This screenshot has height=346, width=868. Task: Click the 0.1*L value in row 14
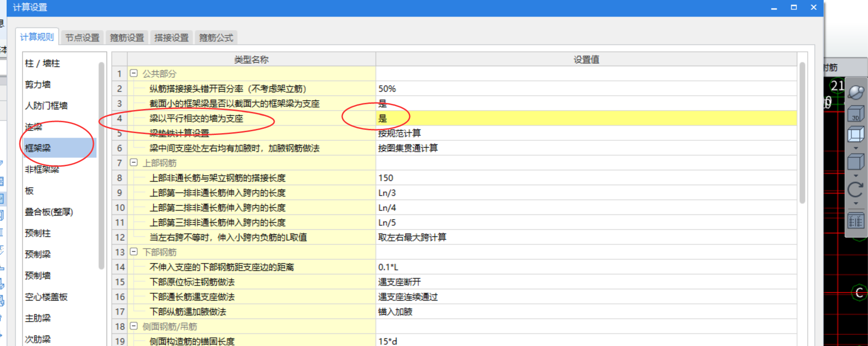coord(388,267)
